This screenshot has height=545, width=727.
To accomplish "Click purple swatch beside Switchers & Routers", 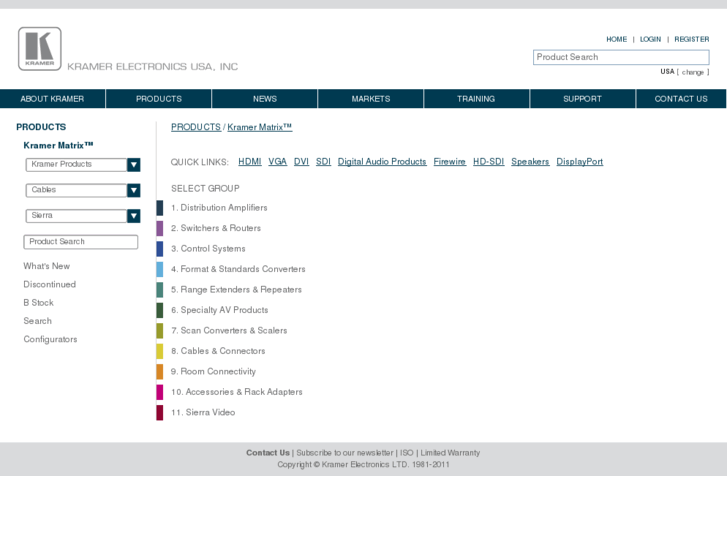I will (159, 228).
